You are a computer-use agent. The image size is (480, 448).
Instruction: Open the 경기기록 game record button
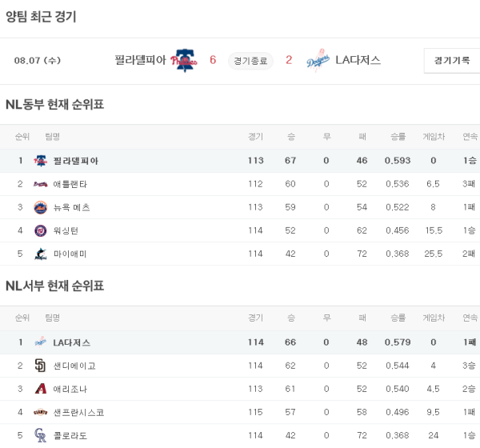tap(452, 61)
